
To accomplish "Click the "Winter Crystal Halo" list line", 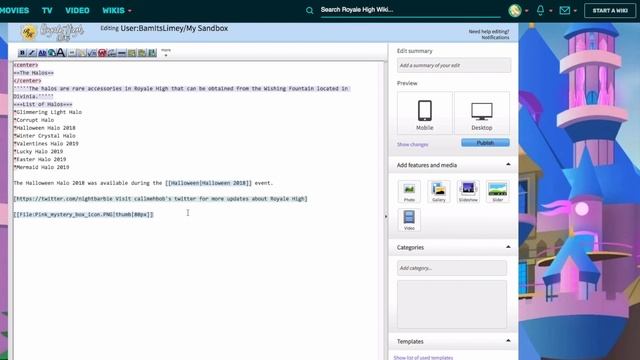I will [x=44, y=136].
